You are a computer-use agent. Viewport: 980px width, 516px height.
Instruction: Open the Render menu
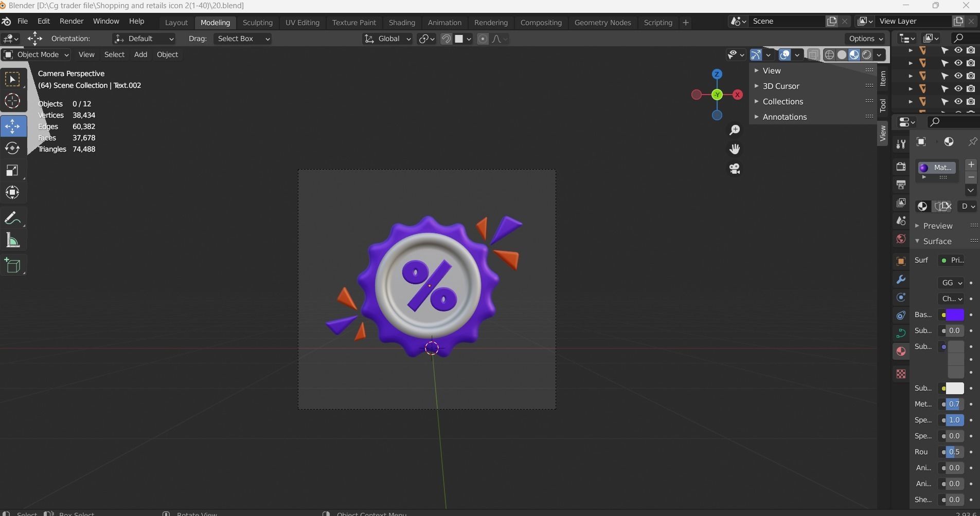coord(72,22)
